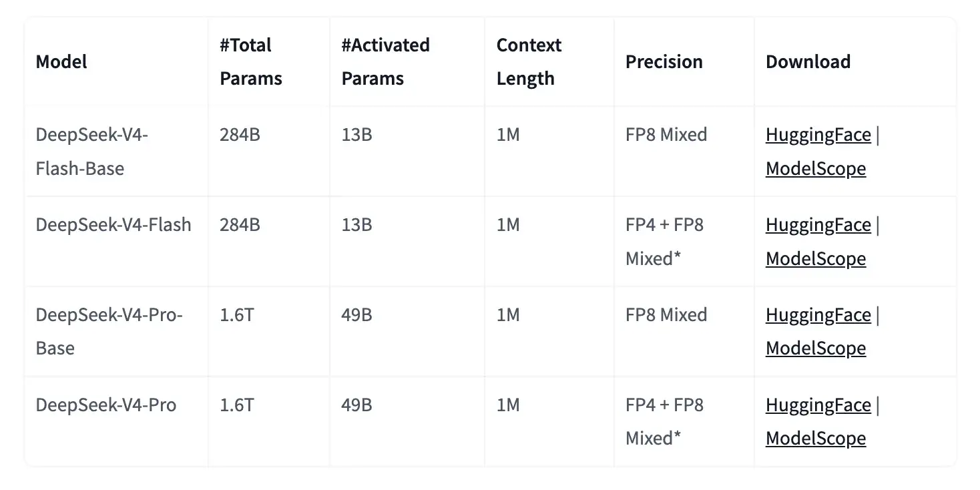Open HuggingFace link for DeepSeek-V4-Pro
The width and height of the screenshot is (980, 490).
pyautogui.click(x=818, y=405)
